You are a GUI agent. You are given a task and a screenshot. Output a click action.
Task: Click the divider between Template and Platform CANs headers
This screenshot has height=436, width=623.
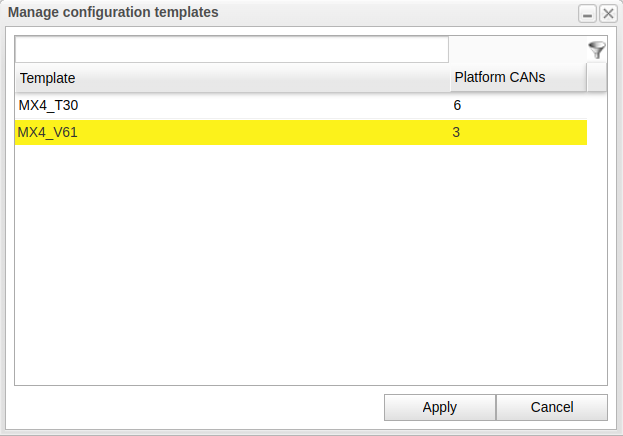pyautogui.click(x=450, y=78)
